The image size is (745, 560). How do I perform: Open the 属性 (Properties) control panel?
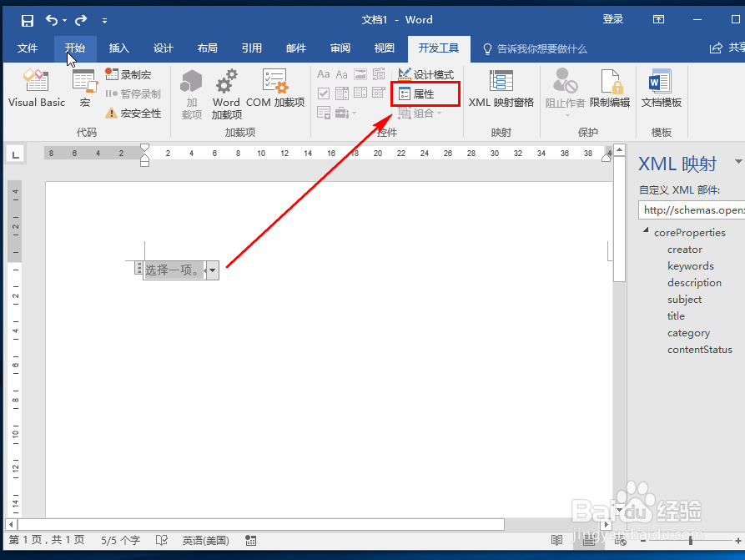coord(425,93)
